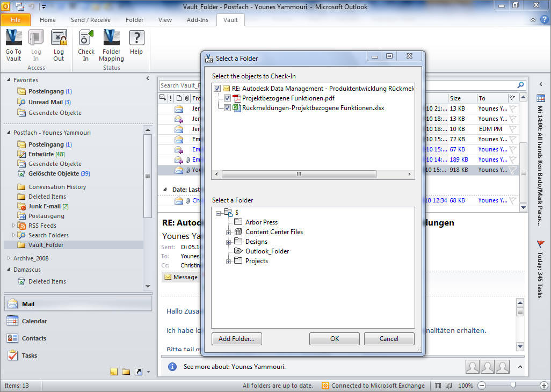Uncheck the Rückmeldungen-Projektbezogene Funktionen.xlsx checkbox
Screen dimensions: 551x392
point(227,108)
